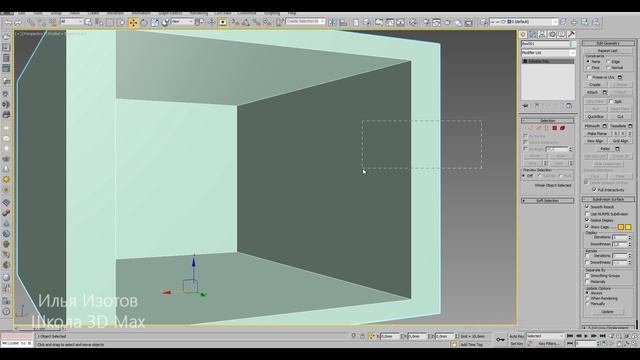Enable Preserve UVs checkbox
Image resolution: width=640 pixels, height=360 pixels.
589,77
